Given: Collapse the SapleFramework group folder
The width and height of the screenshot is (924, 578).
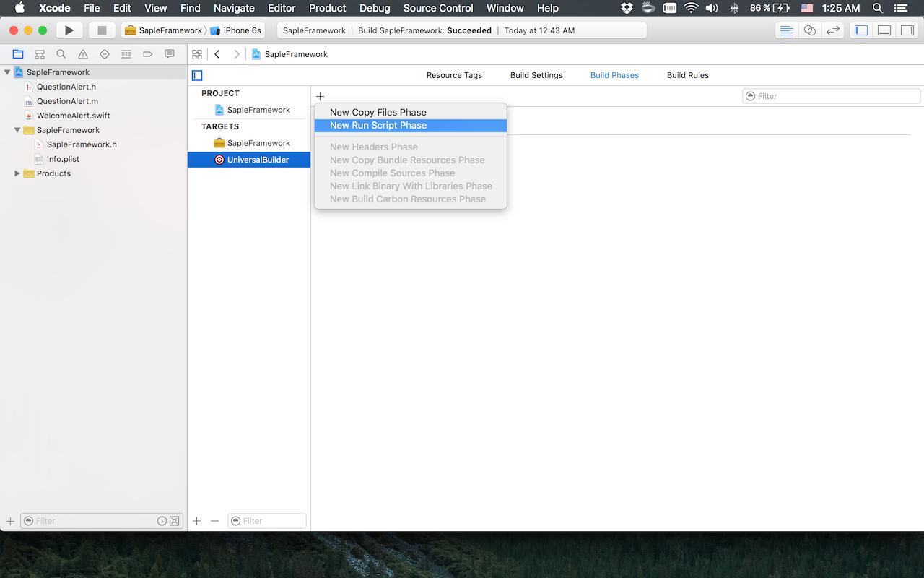Looking at the screenshot, I should coord(17,130).
